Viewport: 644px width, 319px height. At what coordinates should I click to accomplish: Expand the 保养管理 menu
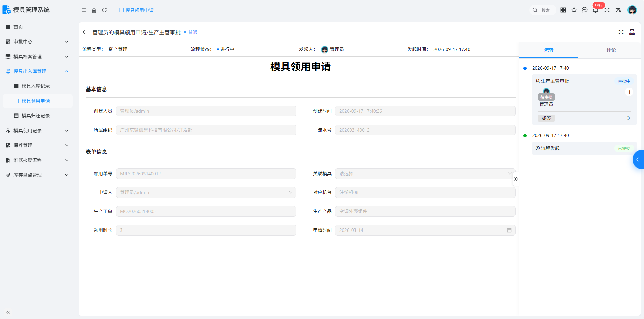click(x=37, y=145)
